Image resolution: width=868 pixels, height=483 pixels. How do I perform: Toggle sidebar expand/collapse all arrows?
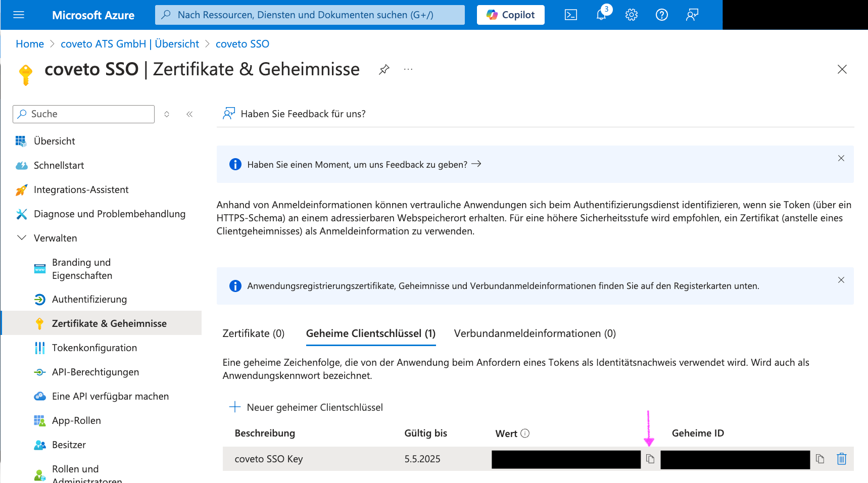coord(167,114)
